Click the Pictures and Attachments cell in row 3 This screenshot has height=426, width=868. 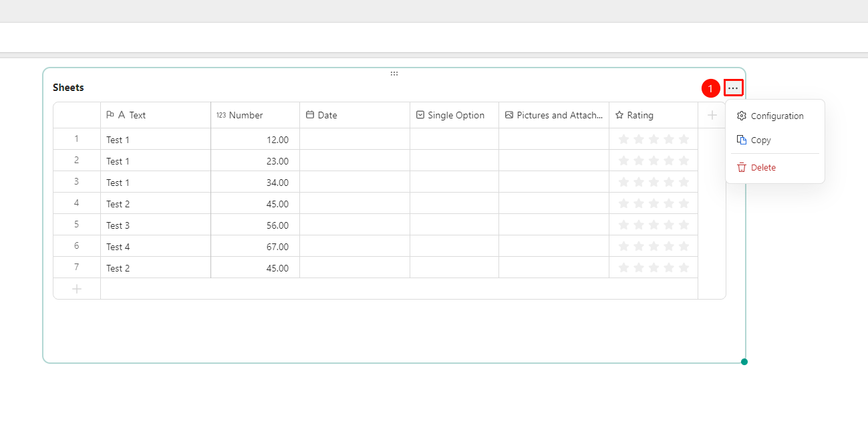554,182
